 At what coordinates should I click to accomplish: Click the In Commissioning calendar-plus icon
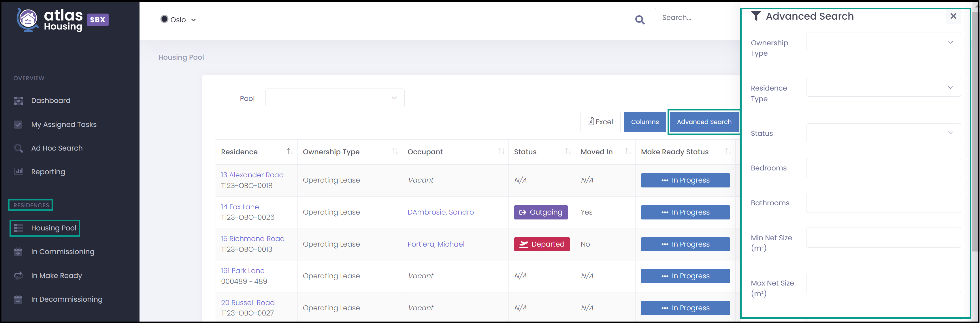[x=18, y=252]
